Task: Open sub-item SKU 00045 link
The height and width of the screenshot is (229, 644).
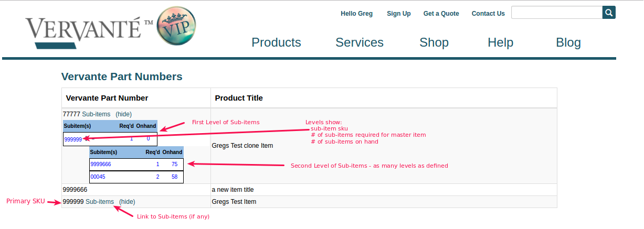Action: coord(98,177)
